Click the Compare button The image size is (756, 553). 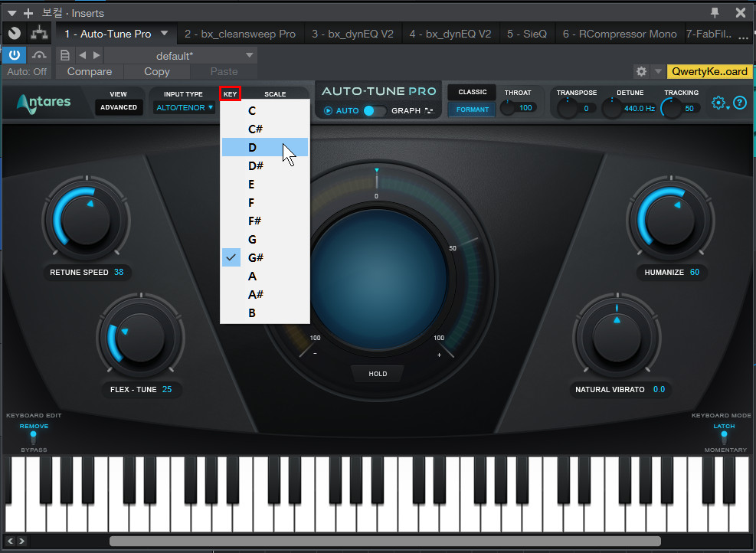[89, 71]
